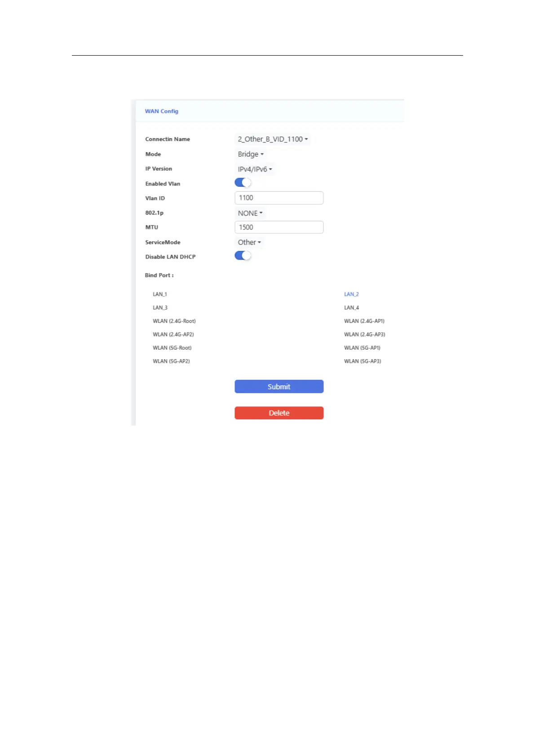Click the red Delete button

point(279,413)
